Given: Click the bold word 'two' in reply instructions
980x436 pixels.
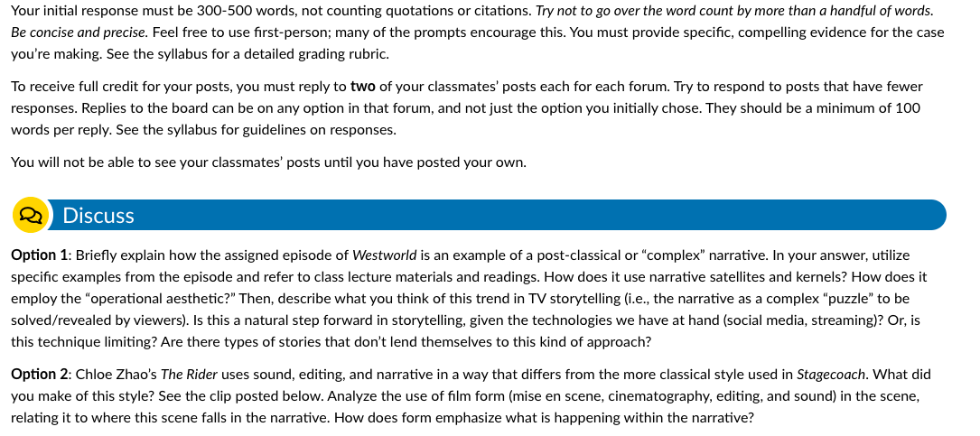Looking at the screenshot, I should 362,87.
